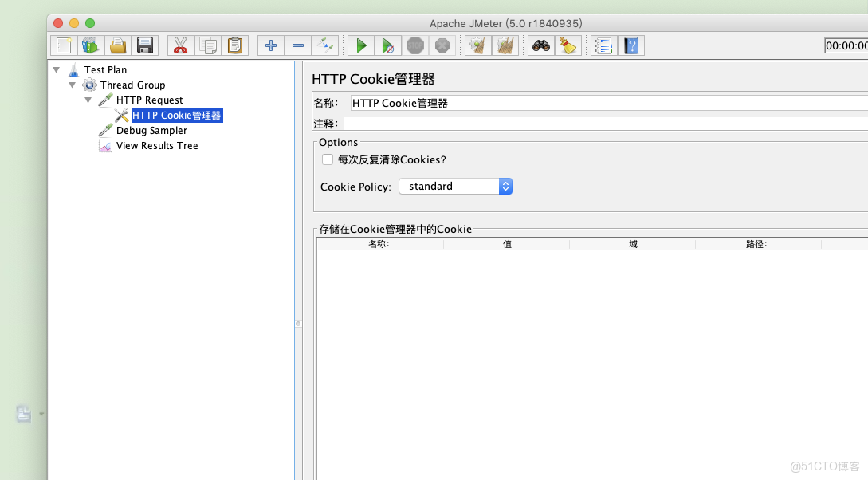Start the test plan run
The height and width of the screenshot is (480, 868).
click(359, 45)
